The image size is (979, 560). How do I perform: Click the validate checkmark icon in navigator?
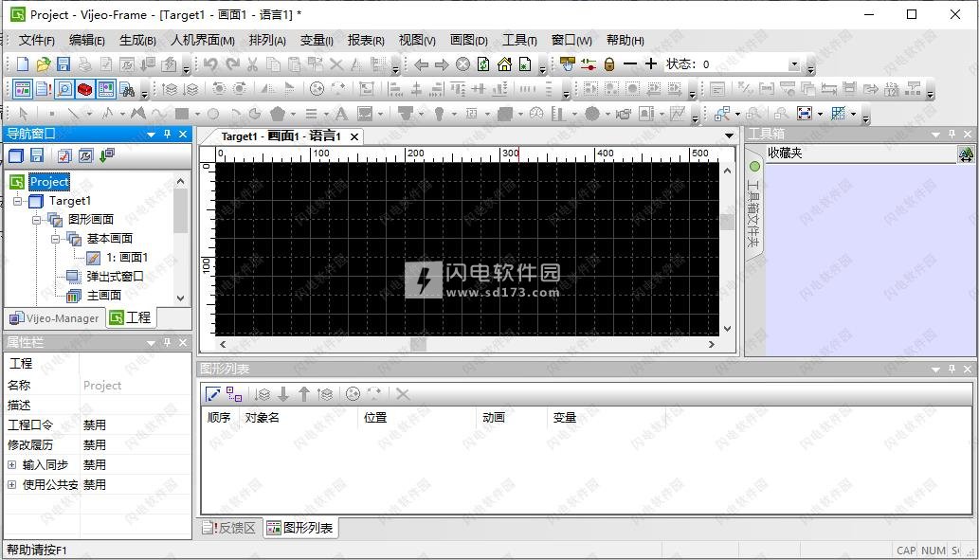click(65, 155)
